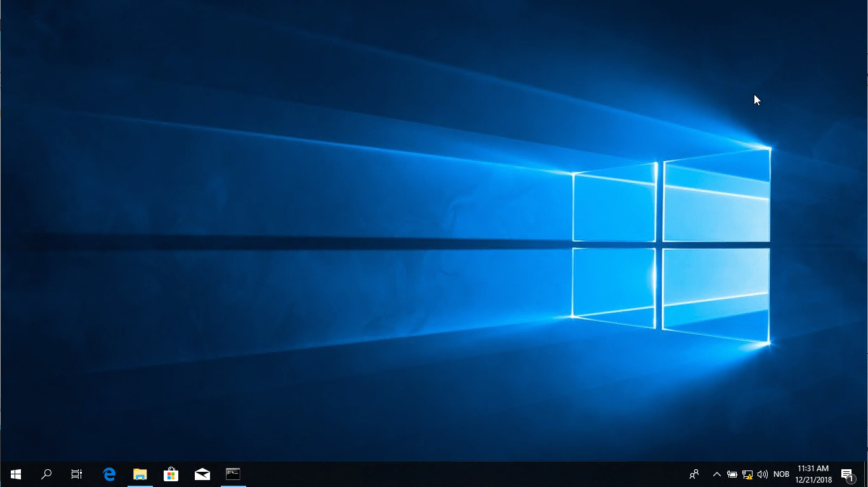
Task: Open the People icon in taskbar
Action: tap(695, 474)
